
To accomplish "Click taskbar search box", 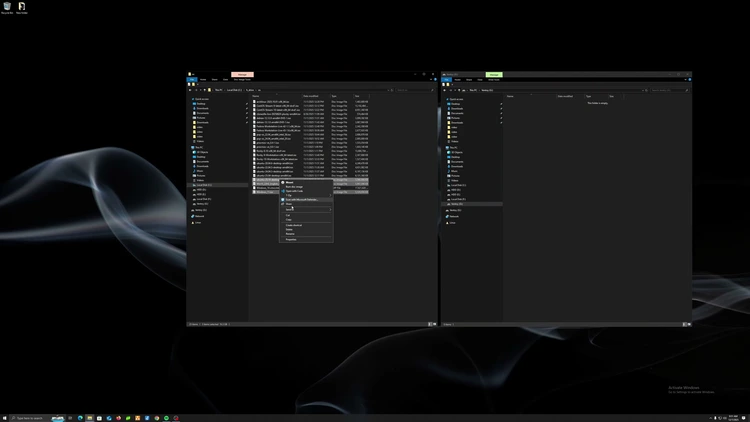I will point(38,418).
